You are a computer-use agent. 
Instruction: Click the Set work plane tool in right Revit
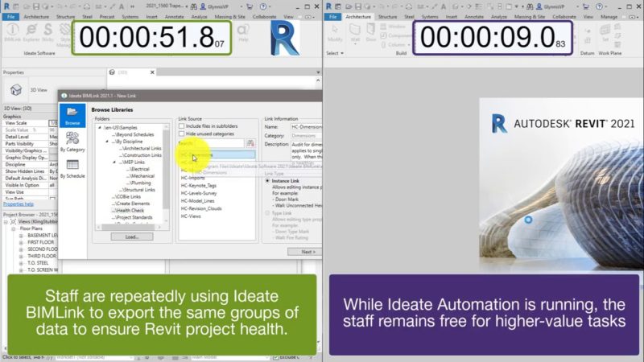[x=605, y=33]
